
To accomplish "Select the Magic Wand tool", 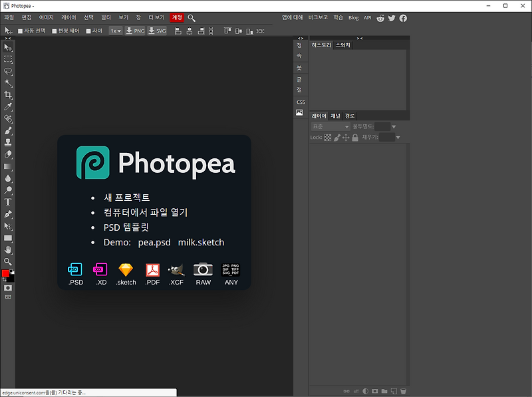I will [x=8, y=83].
